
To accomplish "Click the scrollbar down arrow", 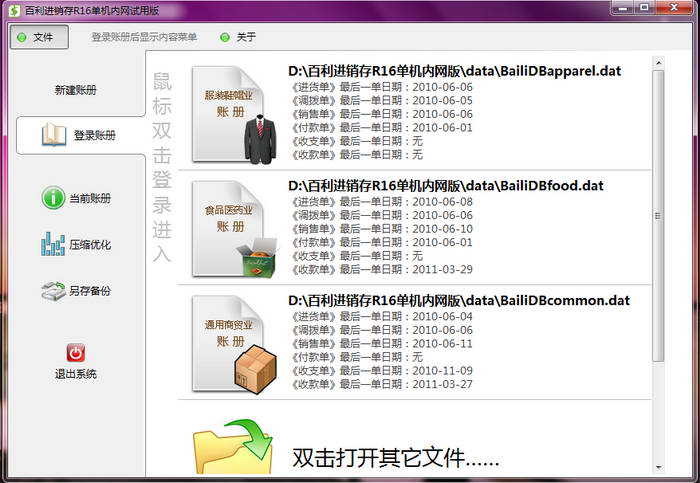I will tap(658, 467).
